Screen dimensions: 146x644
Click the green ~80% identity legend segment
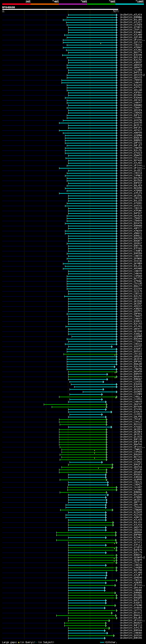tap(101, 4)
